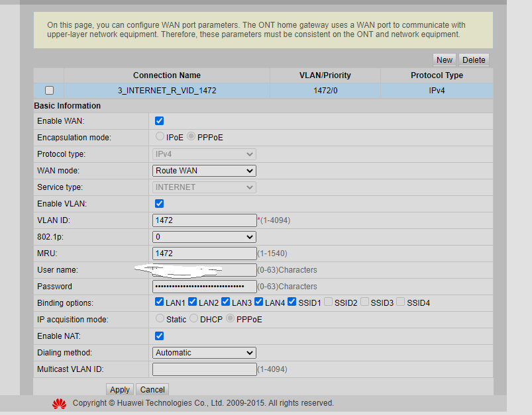Click the Connection Name column header
532x415 pixels.
pos(167,75)
